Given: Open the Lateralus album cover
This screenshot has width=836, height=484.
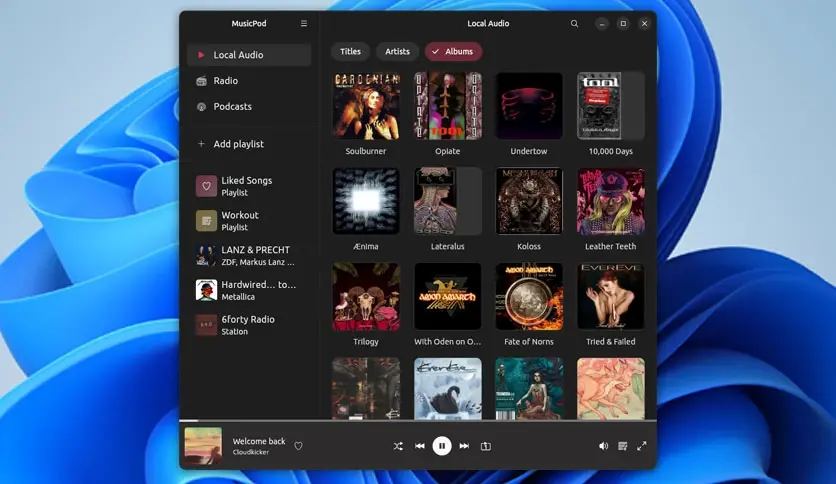Looking at the screenshot, I should 448,201.
